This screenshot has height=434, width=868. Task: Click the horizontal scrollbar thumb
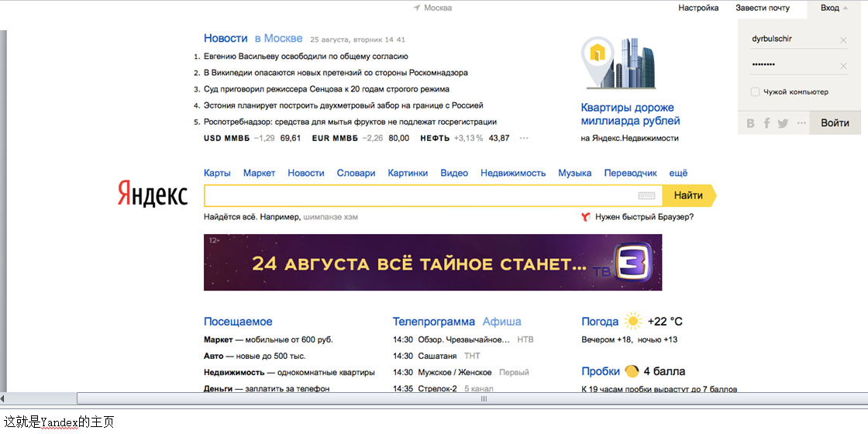point(484,398)
